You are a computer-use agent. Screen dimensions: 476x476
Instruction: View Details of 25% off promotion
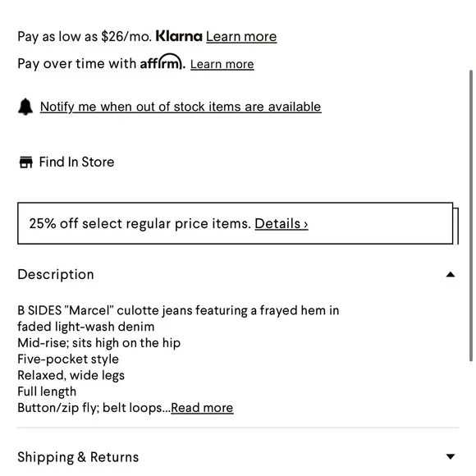click(x=281, y=224)
